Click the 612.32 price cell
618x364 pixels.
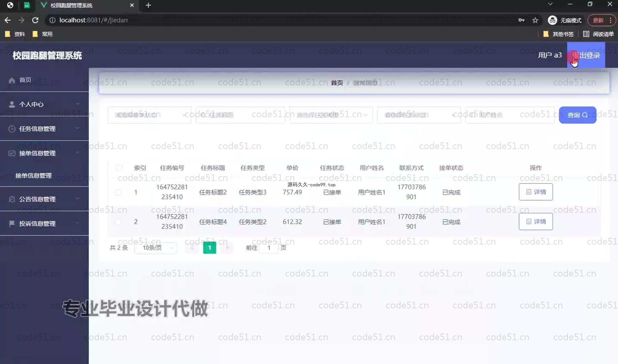pyautogui.click(x=292, y=222)
